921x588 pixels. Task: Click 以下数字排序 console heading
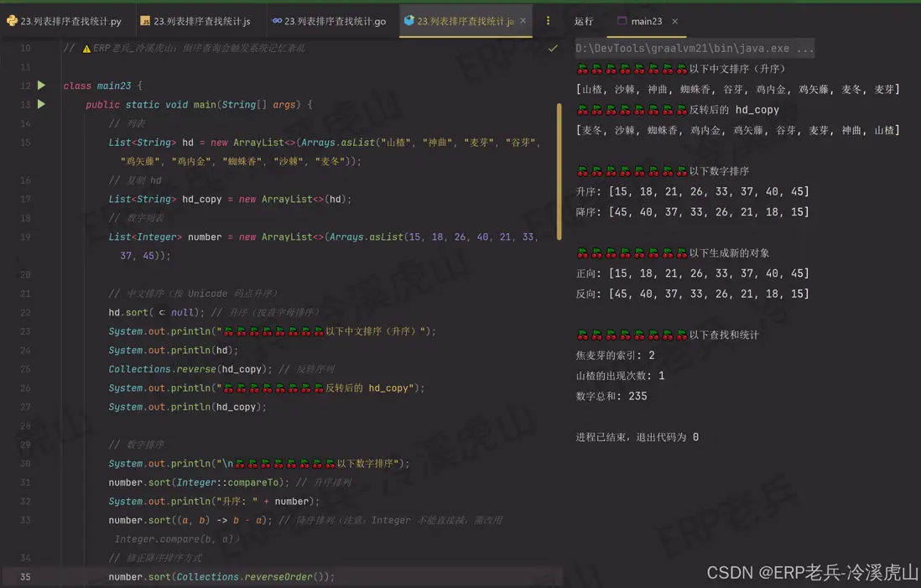663,171
